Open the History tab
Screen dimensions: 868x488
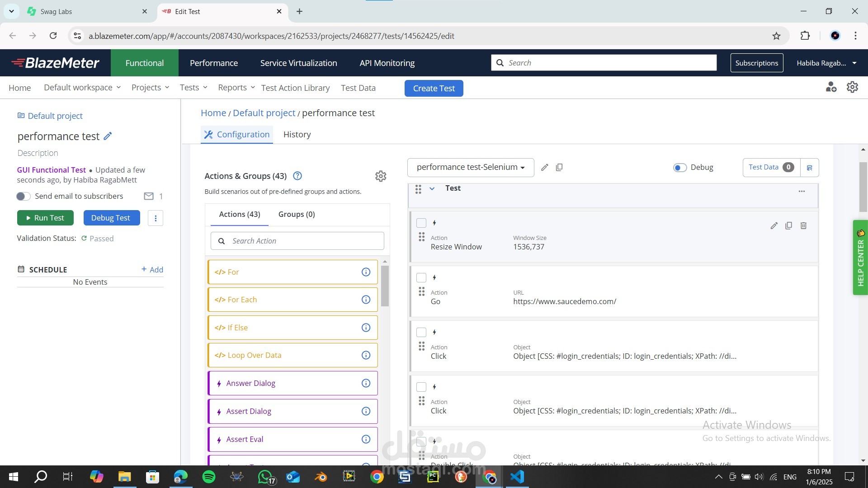pyautogui.click(x=297, y=135)
